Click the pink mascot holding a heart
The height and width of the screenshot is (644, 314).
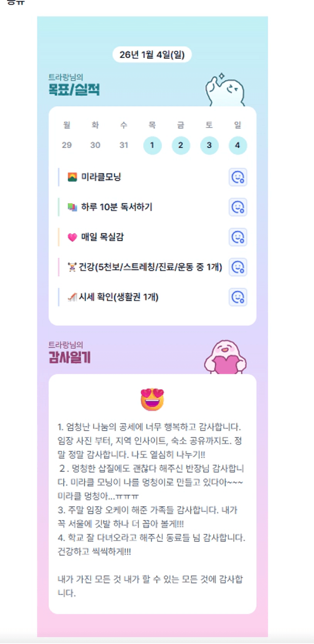226,357
